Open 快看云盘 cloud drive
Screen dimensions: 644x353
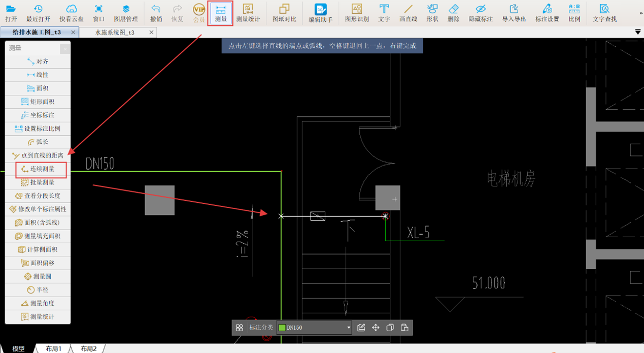[72, 13]
